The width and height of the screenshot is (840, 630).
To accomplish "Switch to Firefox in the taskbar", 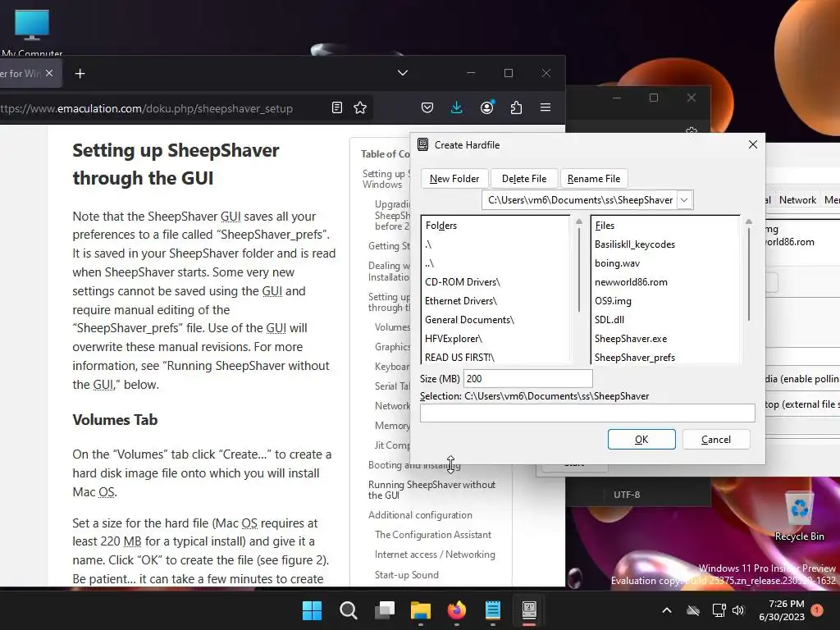I will [456, 610].
